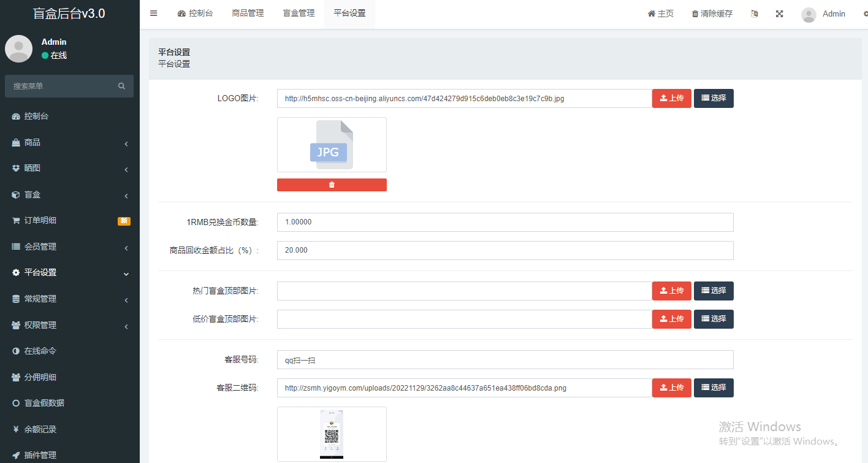
Task: Click the 清除缓存 link in top bar
Action: pos(711,13)
